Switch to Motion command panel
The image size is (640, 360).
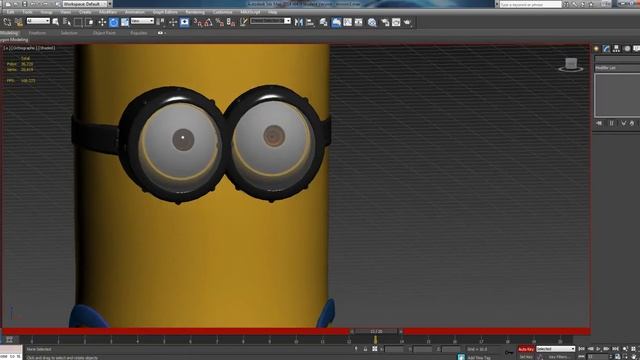[x=627, y=49]
